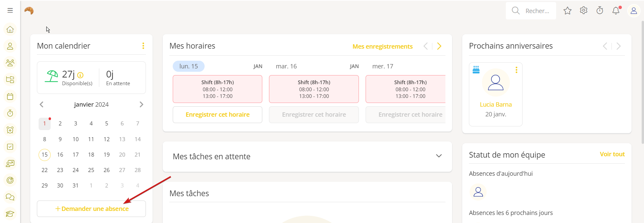Open the notifications bell

tap(616, 11)
